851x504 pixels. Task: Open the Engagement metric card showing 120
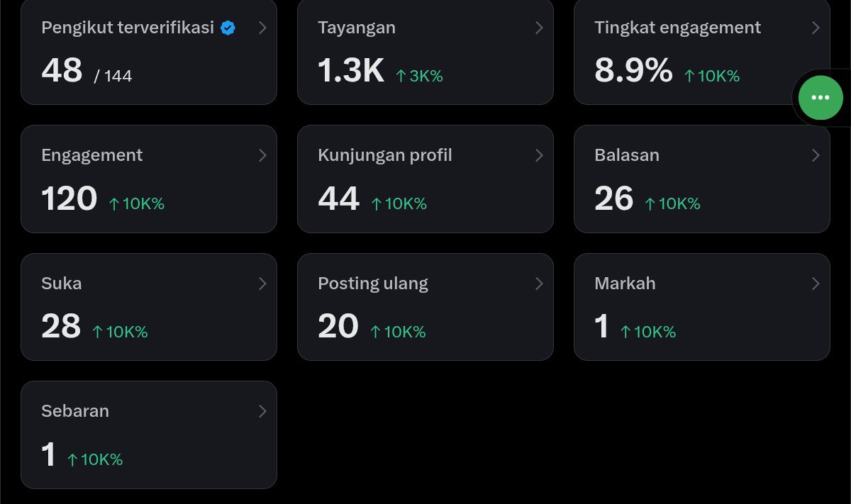click(x=149, y=179)
